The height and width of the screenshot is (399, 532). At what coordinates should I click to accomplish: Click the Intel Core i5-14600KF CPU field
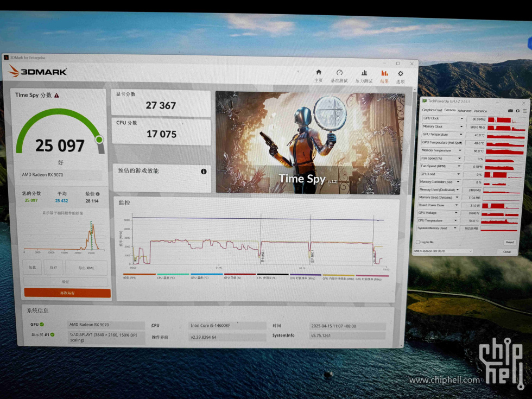[227, 325]
